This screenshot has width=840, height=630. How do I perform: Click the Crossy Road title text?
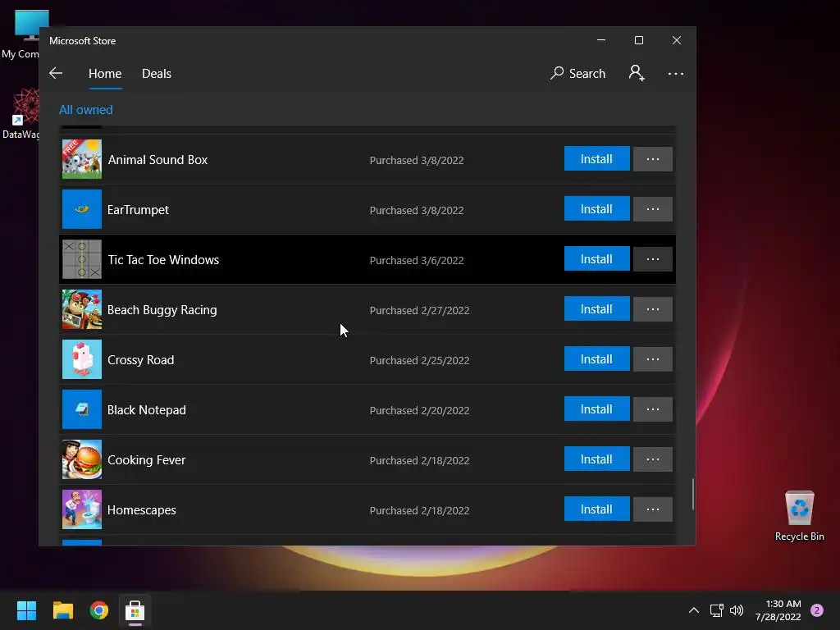coord(140,359)
